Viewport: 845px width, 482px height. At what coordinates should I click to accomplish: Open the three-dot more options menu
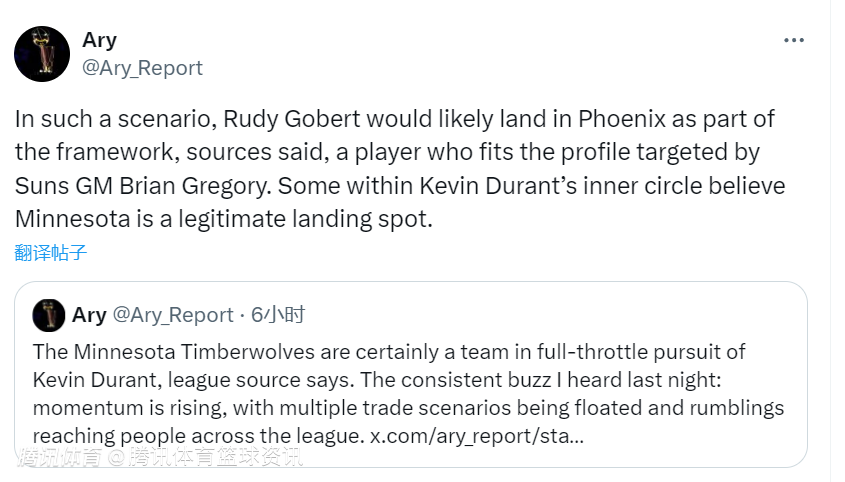tap(794, 40)
